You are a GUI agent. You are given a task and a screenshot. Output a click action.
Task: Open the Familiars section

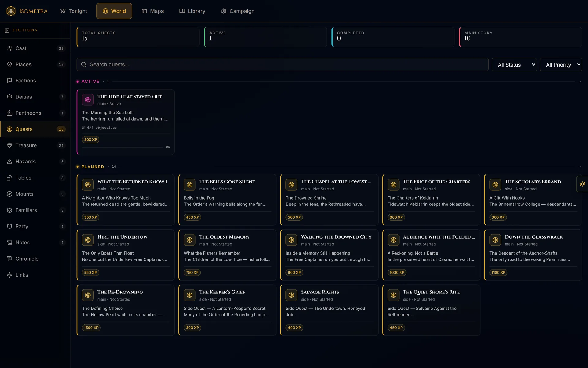[35, 210]
